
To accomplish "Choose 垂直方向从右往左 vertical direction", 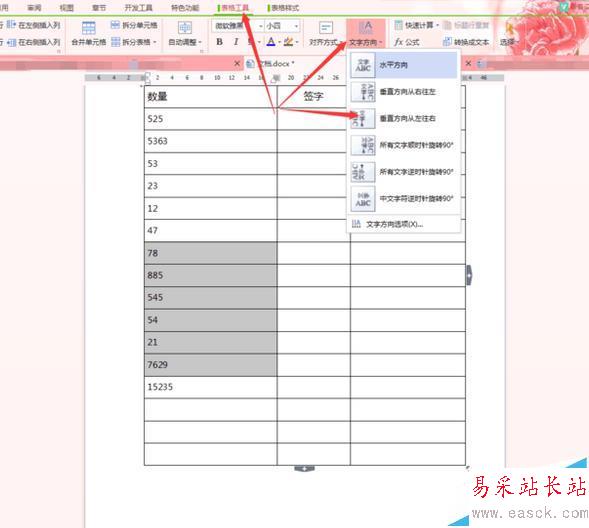I will pos(403,92).
